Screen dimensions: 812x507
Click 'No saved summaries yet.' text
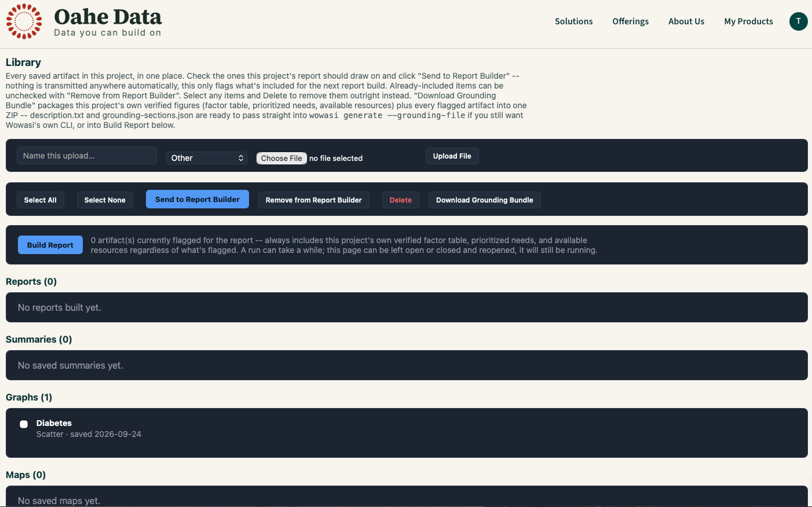(x=71, y=365)
